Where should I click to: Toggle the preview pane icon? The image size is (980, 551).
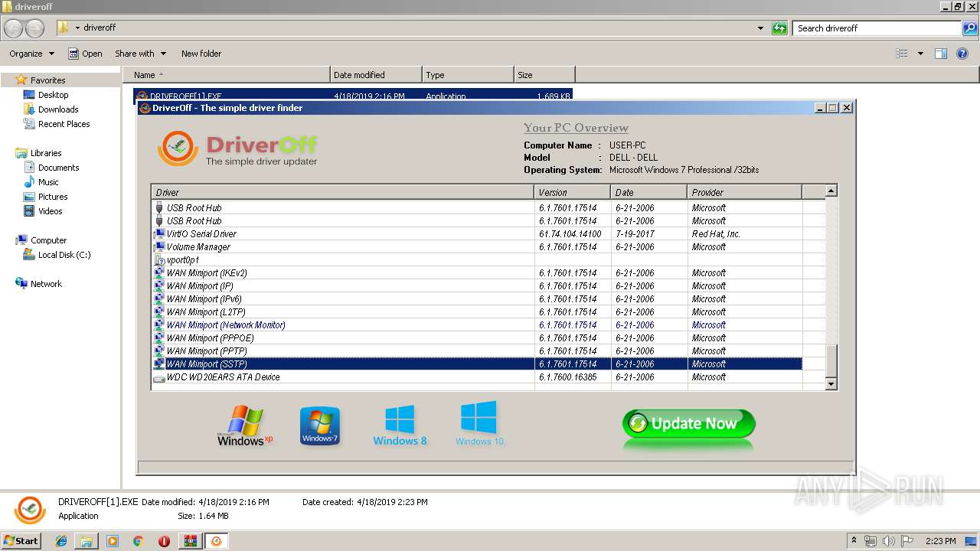click(941, 54)
